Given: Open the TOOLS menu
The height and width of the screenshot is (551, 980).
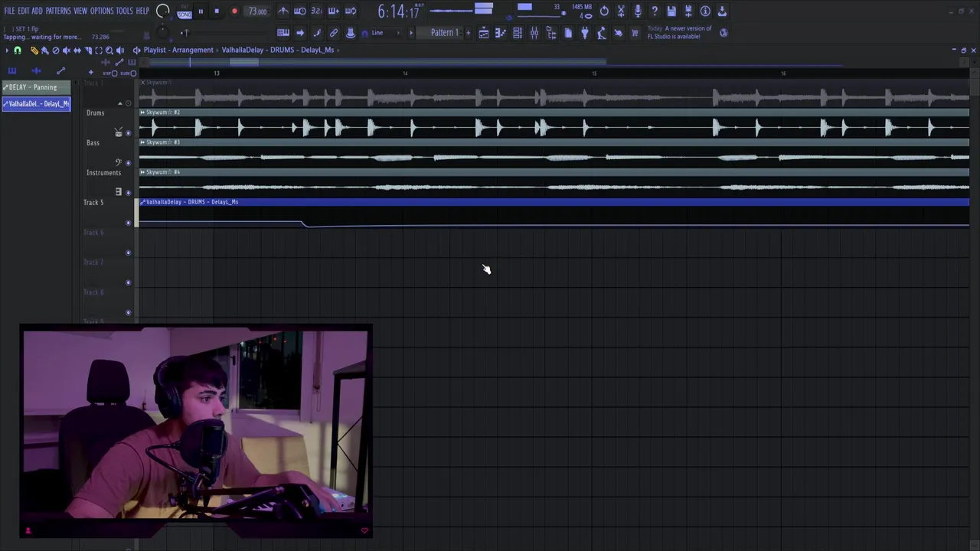Looking at the screenshot, I should click(x=124, y=11).
